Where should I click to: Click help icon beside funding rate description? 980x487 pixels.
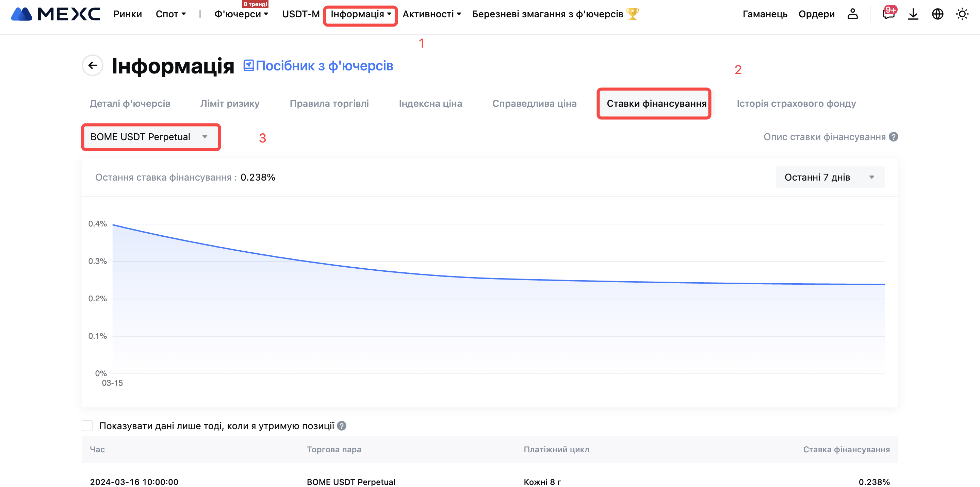[x=894, y=137]
